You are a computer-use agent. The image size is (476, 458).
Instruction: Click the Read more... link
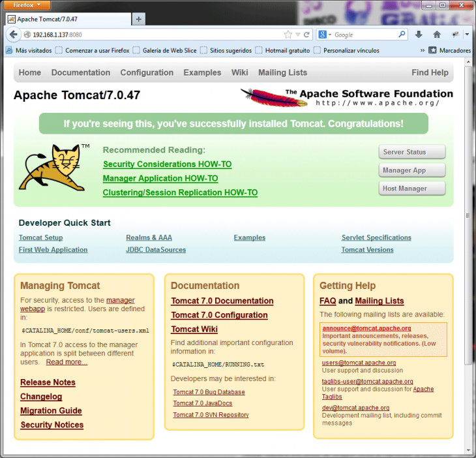[67, 362]
